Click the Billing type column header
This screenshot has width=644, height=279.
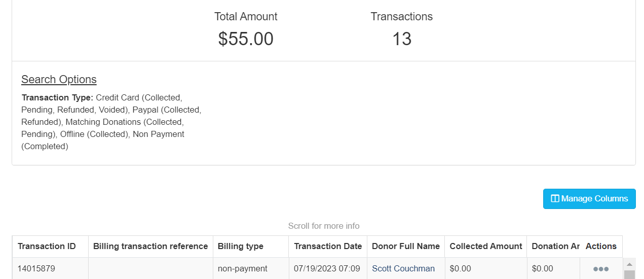point(241,247)
